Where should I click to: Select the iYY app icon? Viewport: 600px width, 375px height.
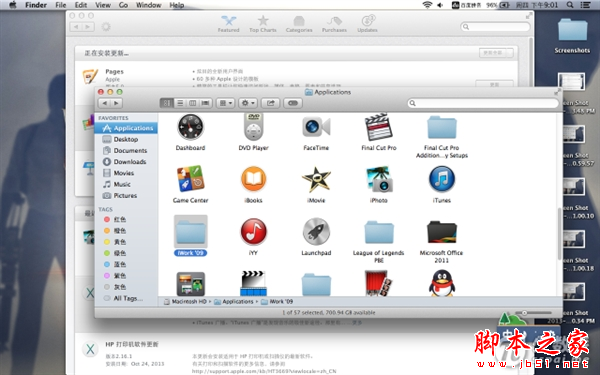pos(253,232)
